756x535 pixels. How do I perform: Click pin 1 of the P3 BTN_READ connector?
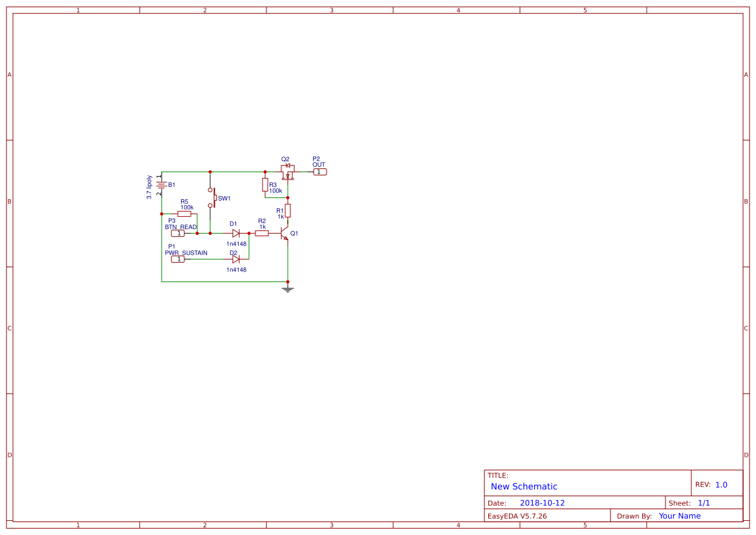178,234
